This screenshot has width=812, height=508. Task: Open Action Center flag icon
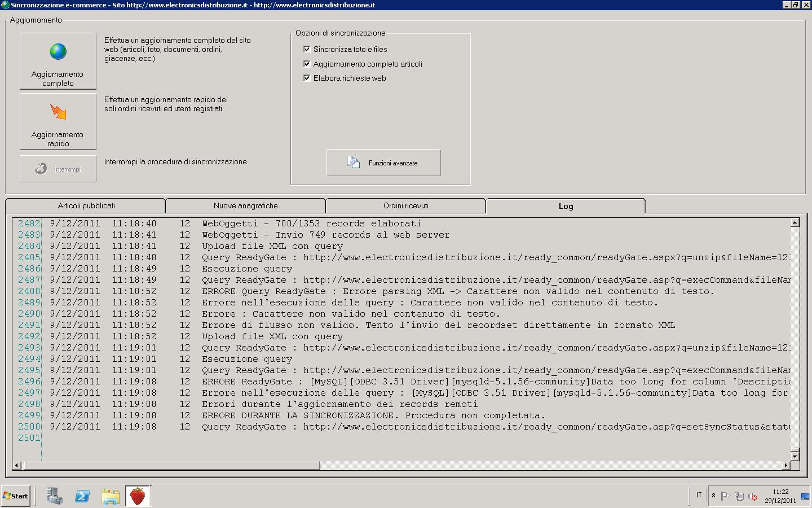(726, 496)
